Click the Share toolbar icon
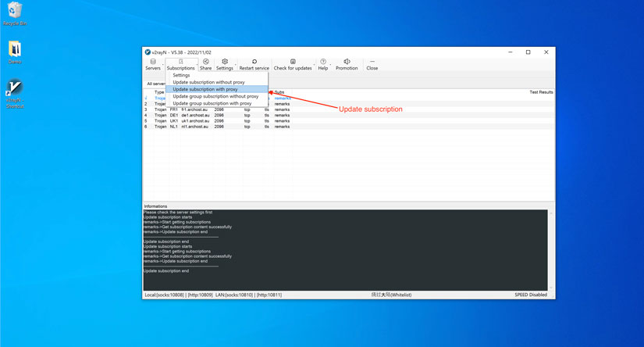Viewport: 644px width, 347px height. [206, 64]
